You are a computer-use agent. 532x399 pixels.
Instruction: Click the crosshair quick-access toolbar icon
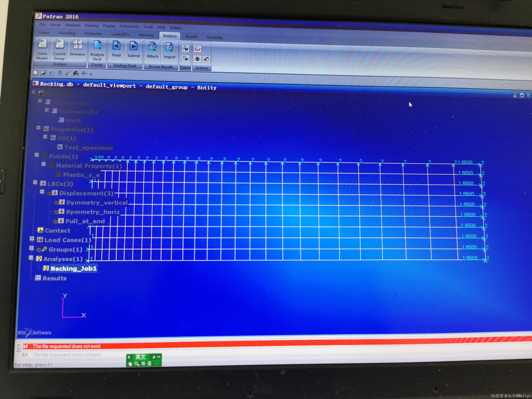(x=84, y=74)
